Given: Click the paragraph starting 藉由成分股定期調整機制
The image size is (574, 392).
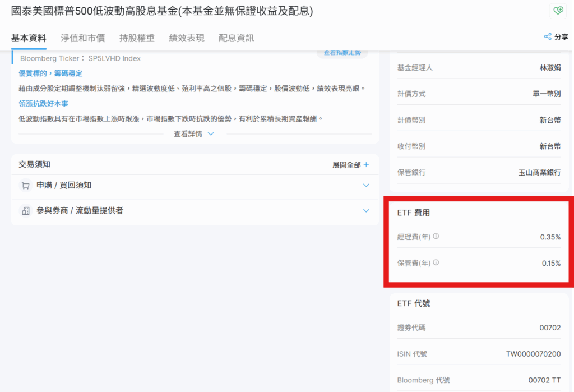Looking at the screenshot, I should (192, 89).
